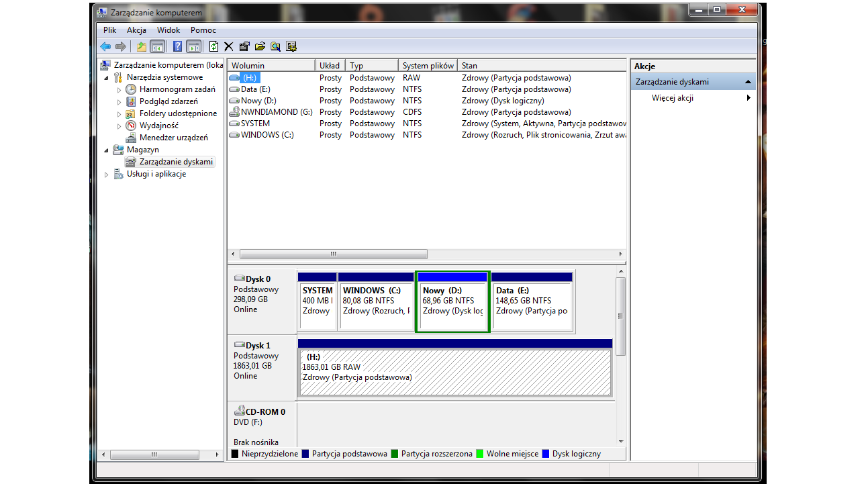Open Help via the blue question mark icon
This screenshot has width=868, height=484.
coord(178,46)
